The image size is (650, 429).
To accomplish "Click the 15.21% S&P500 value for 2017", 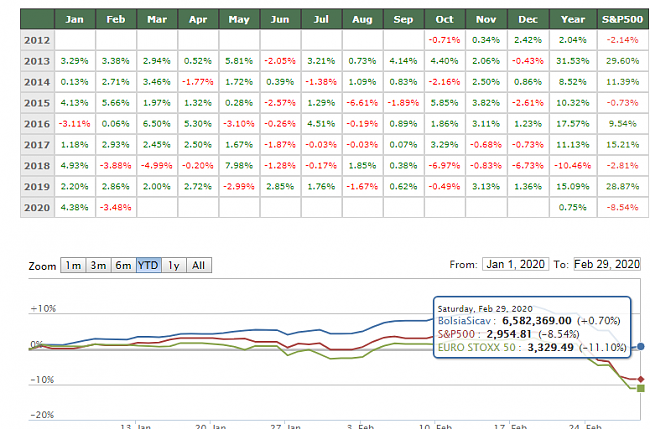I will 623,145.
